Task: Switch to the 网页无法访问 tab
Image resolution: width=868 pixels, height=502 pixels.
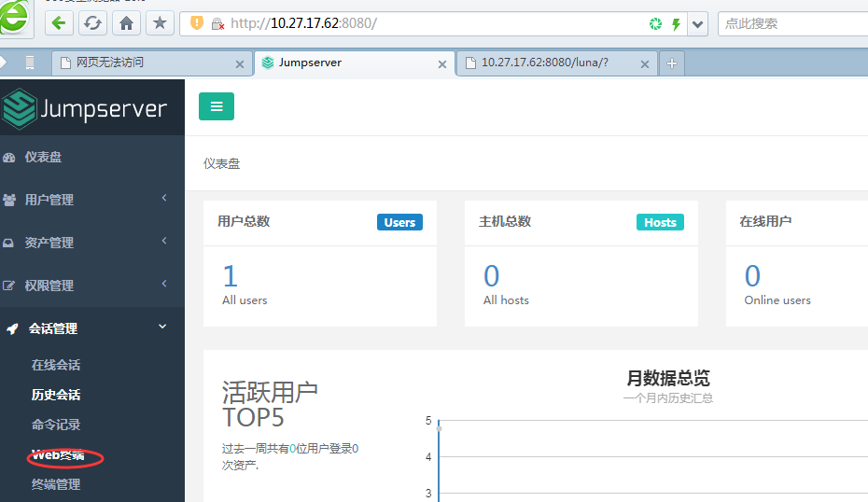Action: (152, 63)
